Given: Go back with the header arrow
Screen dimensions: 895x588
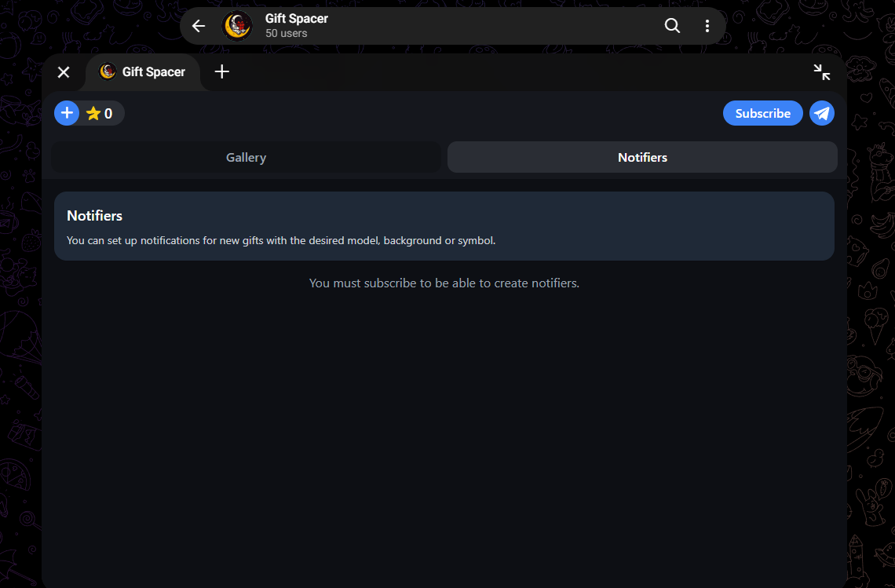Looking at the screenshot, I should 198,26.
